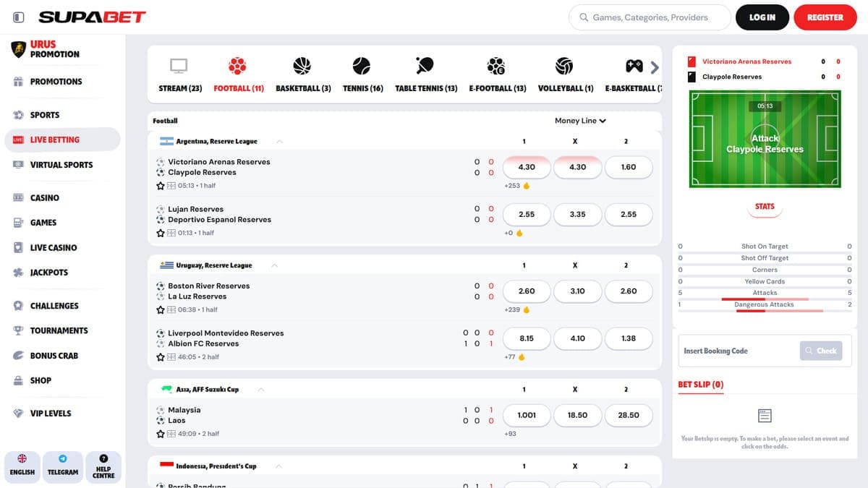Select the Football category ball icon
Screen dimensions: 868x488
pyautogui.click(x=237, y=67)
